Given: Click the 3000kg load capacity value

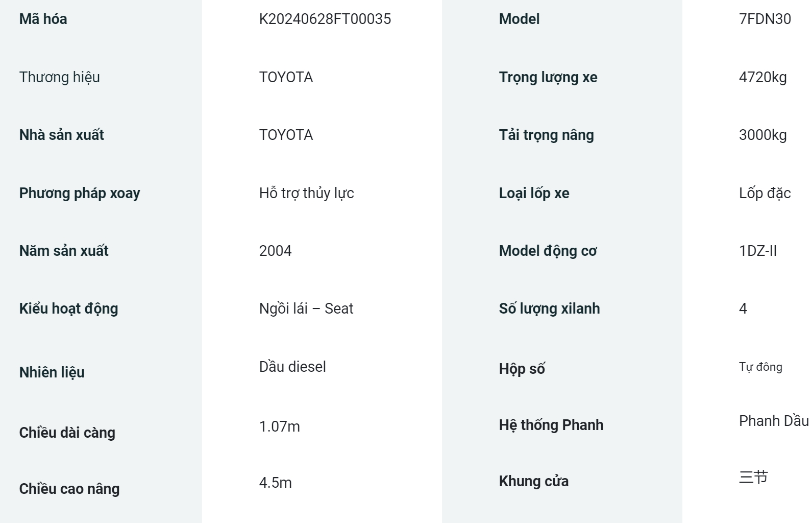Looking at the screenshot, I should click(x=763, y=135).
